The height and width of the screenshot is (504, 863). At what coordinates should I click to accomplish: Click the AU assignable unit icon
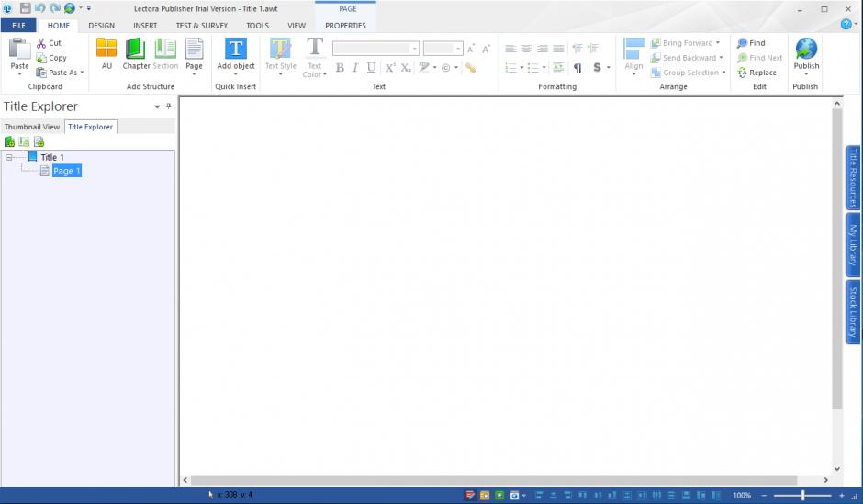point(106,51)
